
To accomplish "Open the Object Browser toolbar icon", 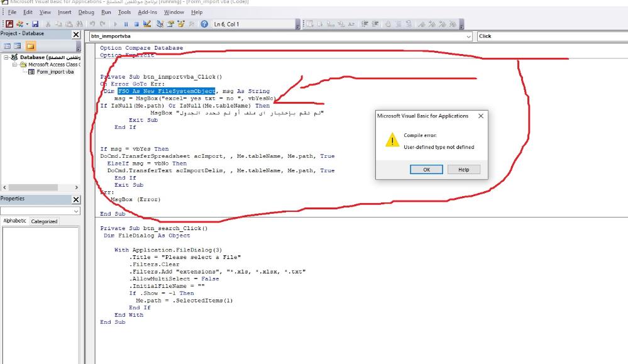I will click(x=182, y=25).
